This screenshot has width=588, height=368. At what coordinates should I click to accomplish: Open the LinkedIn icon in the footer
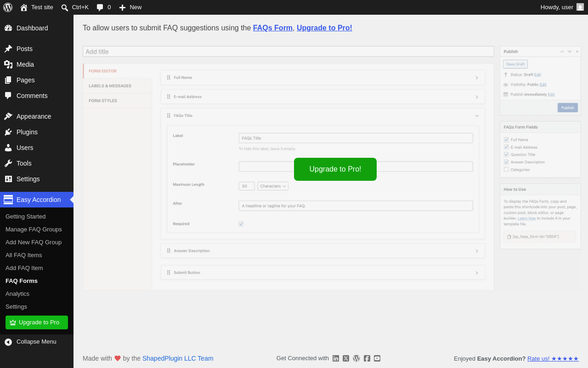pyautogui.click(x=336, y=358)
